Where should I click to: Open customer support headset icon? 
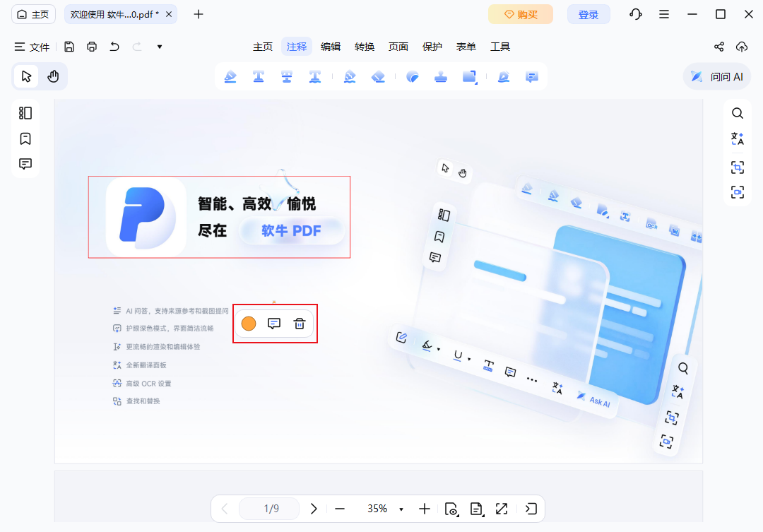tap(636, 14)
